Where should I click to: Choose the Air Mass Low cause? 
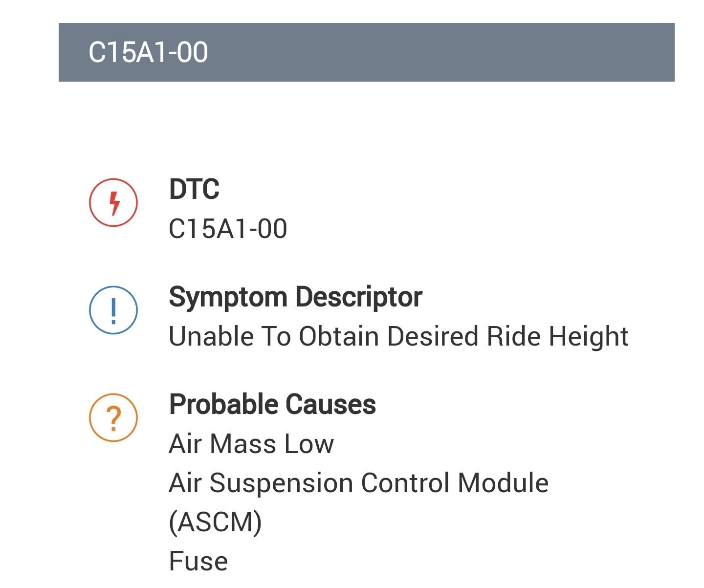[x=251, y=444]
